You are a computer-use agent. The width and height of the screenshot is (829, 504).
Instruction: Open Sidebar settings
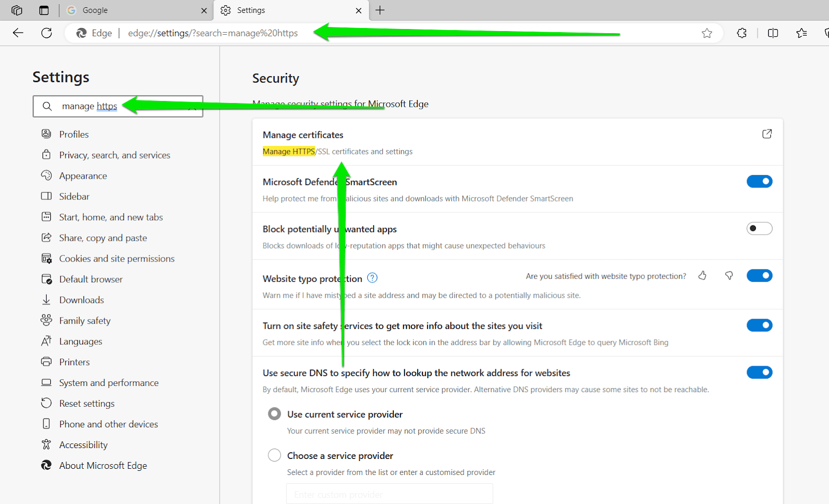(74, 196)
